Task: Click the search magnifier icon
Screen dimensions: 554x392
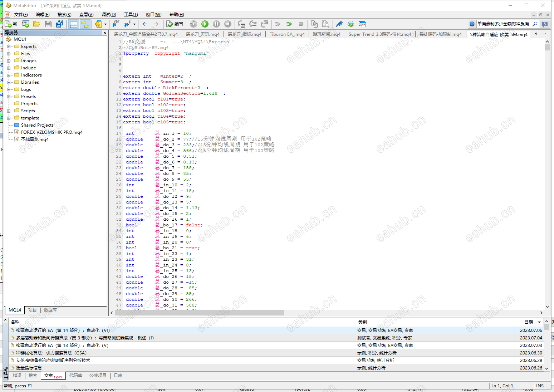Action: (x=535, y=24)
